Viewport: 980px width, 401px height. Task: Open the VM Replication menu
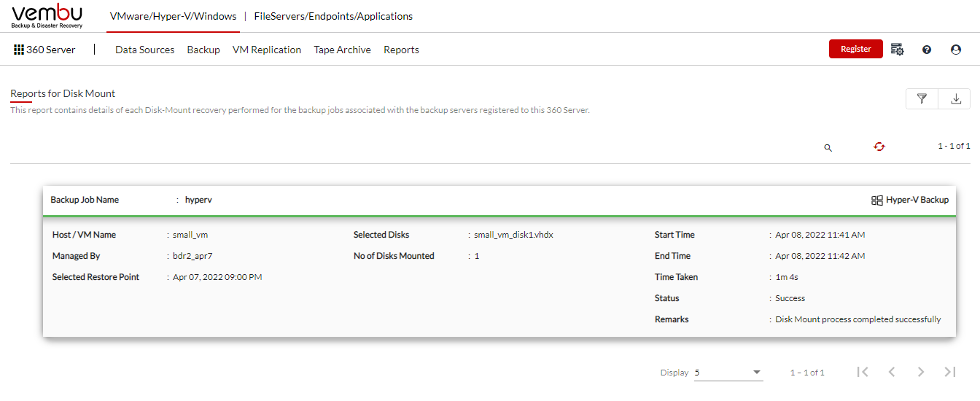pyautogui.click(x=267, y=50)
